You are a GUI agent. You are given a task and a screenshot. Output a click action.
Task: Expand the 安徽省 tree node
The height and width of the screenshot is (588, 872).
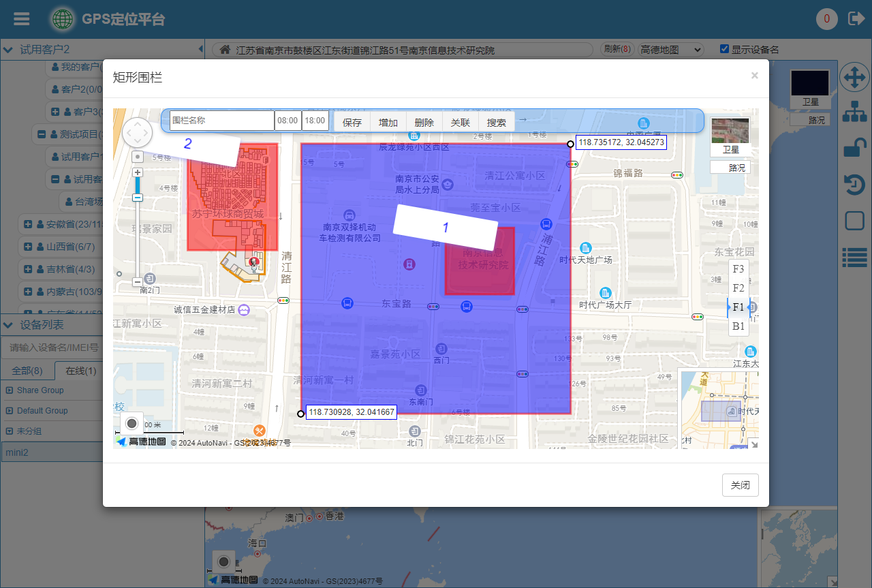[28, 224]
